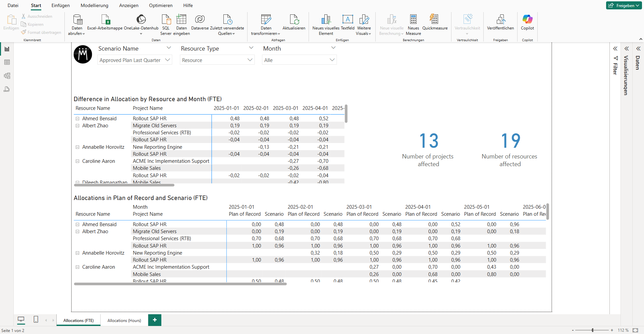
Task: Click bottom matrix horizontal scrollbar
Action: pos(180,284)
